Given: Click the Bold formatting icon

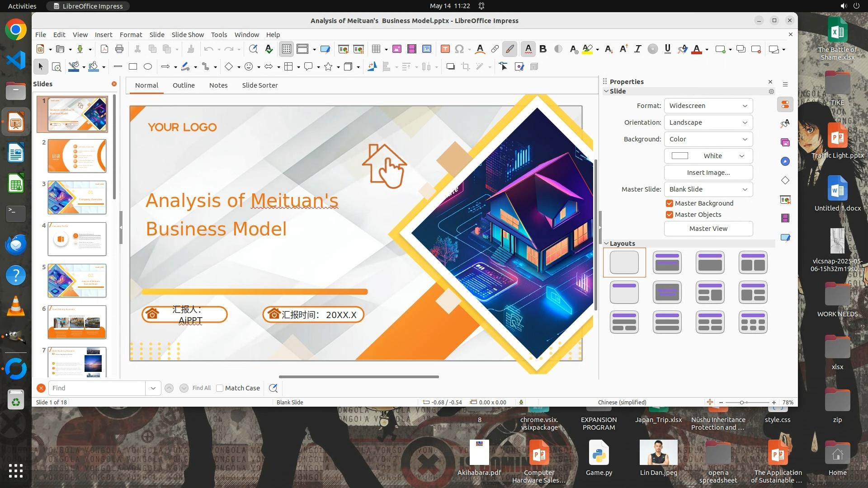Looking at the screenshot, I should (x=543, y=49).
